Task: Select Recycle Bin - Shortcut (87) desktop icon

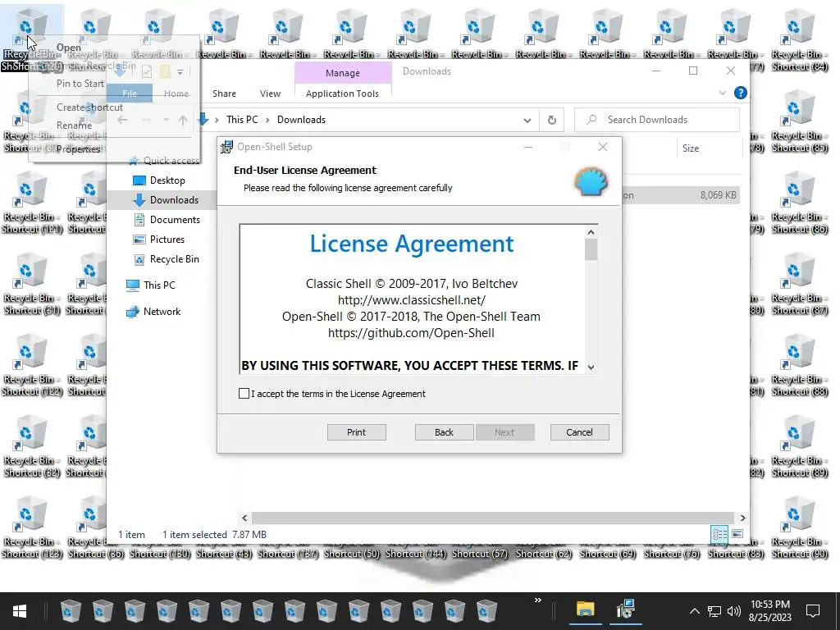Action: click(799, 285)
